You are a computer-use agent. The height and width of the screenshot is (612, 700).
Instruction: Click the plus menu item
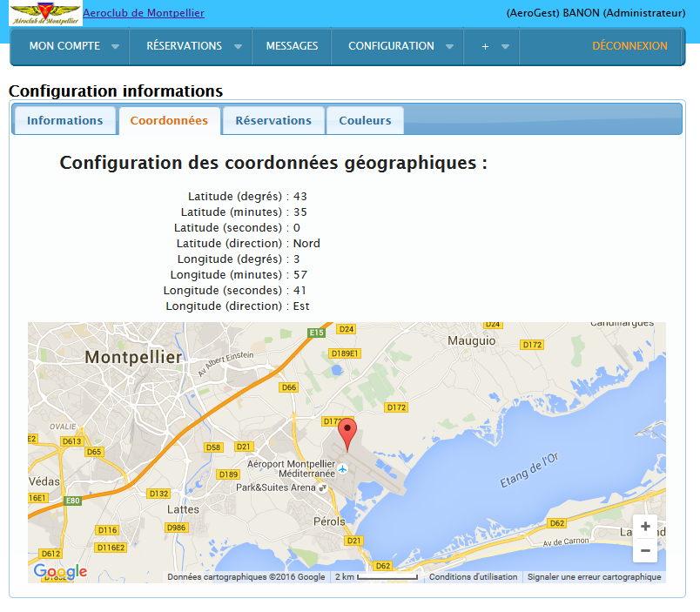pyautogui.click(x=485, y=46)
